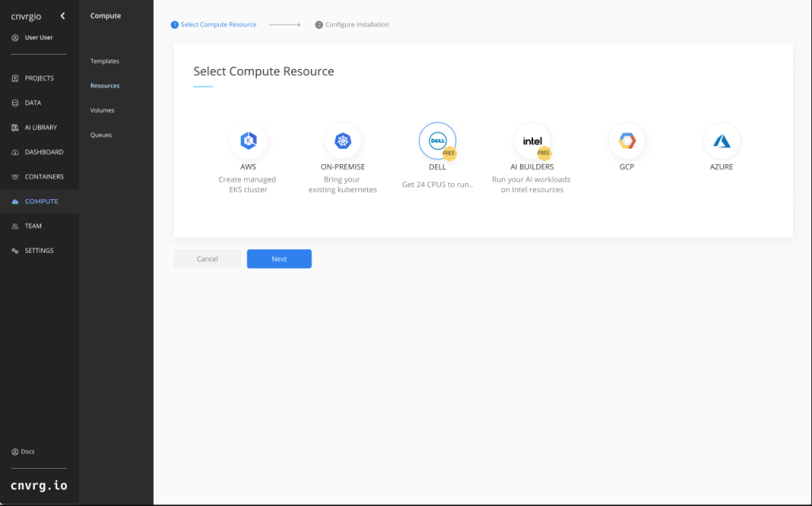The image size is (812, 506).
Task: Open the COMPUTE menu item
Action: point(41,201)
